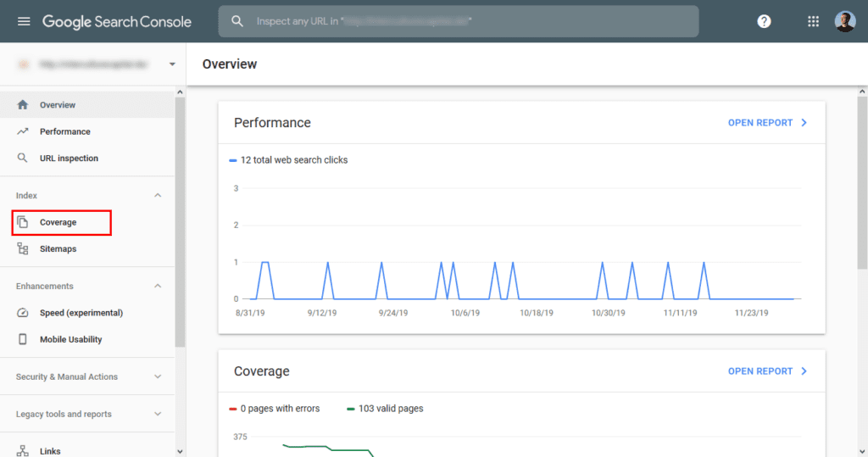This screenshot has width=868, height=457.
Task: Open the Google apps grid
Action: (x=813, y=21)
